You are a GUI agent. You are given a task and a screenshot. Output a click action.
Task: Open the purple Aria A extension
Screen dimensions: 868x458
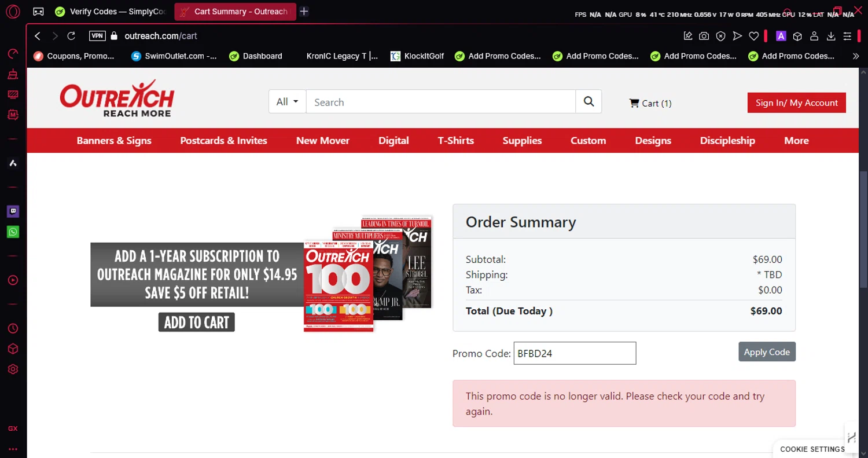(x=781, y=36)
